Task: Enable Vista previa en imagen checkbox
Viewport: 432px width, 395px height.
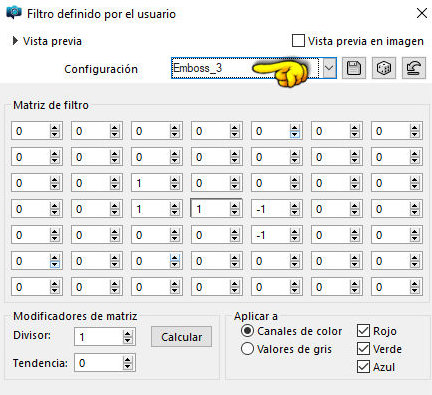Action: 298,41
